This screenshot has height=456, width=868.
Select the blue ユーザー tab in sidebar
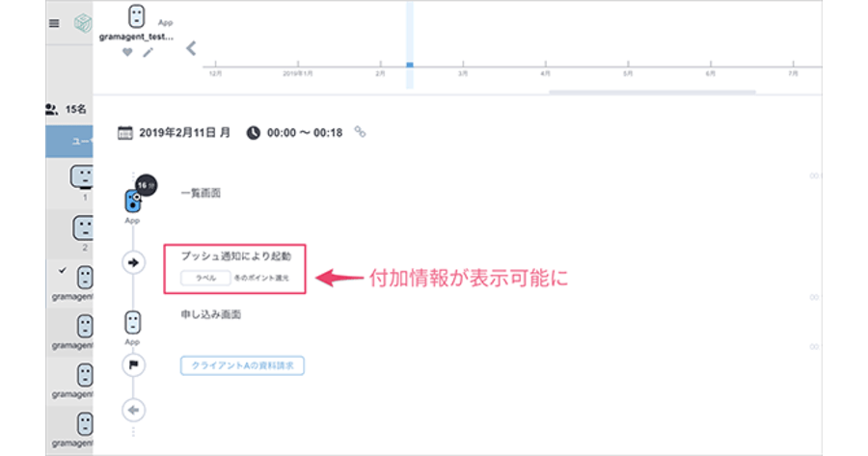[69, 142]
